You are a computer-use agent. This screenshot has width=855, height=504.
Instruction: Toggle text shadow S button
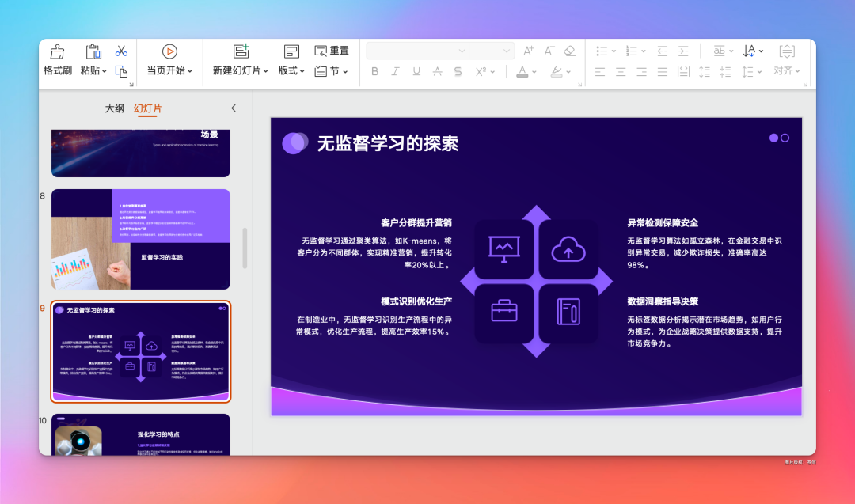(x=458, y=71)
